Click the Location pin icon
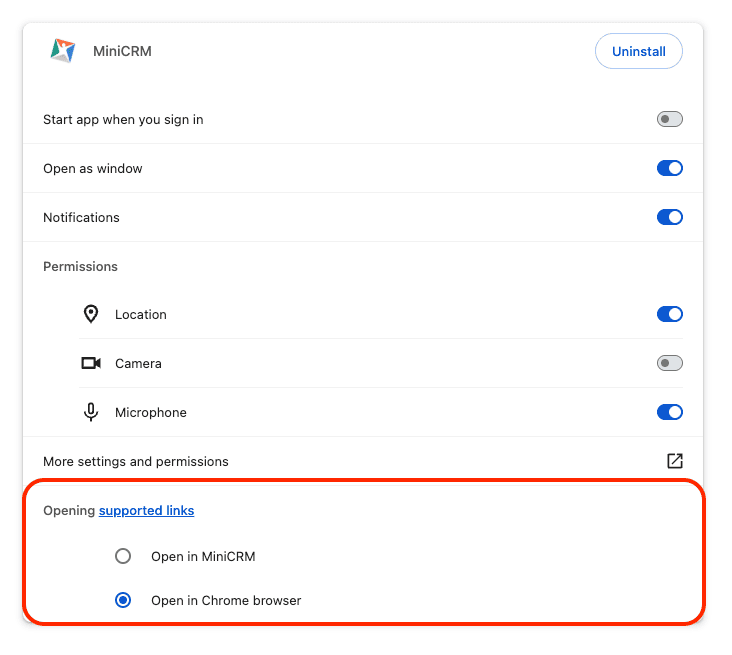Image resolution: width=732 pixels, height=655 pixels. point(91,314)
